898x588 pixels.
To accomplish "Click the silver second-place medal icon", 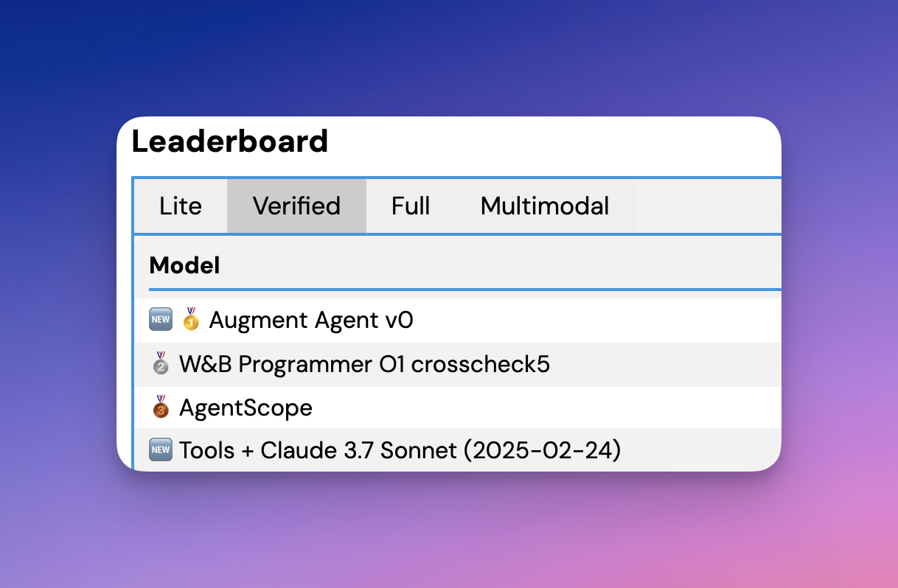I will point(161,365).
